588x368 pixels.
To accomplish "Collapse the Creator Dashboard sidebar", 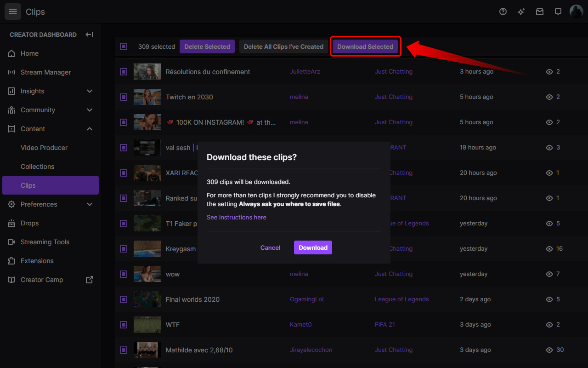I will click(x=90, y=34).
